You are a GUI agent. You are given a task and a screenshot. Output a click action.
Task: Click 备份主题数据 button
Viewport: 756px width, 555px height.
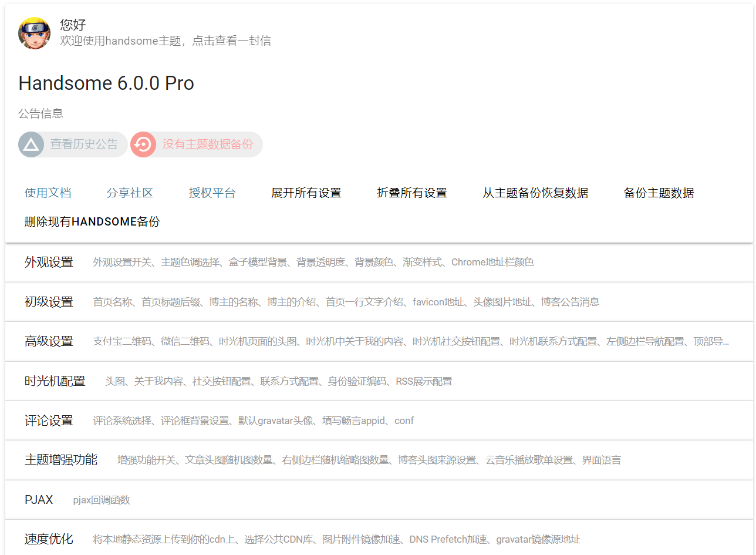(659, 193)
